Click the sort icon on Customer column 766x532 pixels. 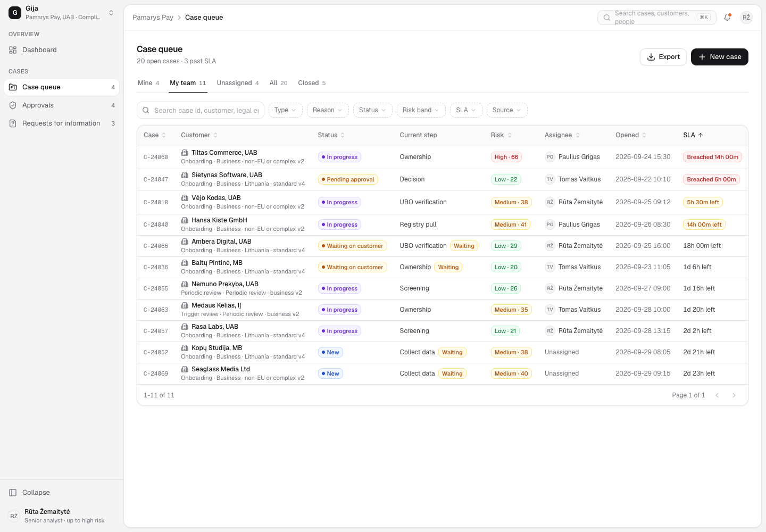coord(215,135)
